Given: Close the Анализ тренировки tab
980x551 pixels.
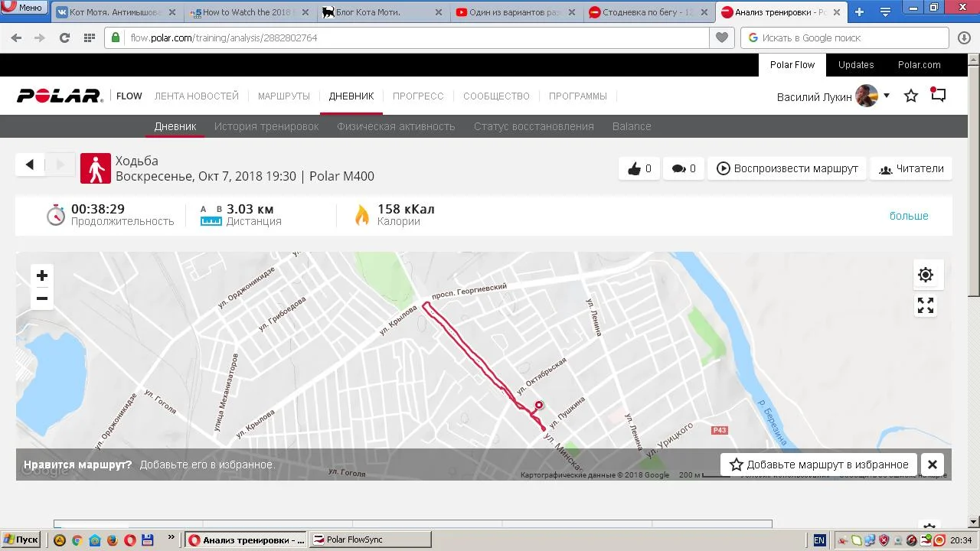Looking at the screenshot, I should click(838, 13).
